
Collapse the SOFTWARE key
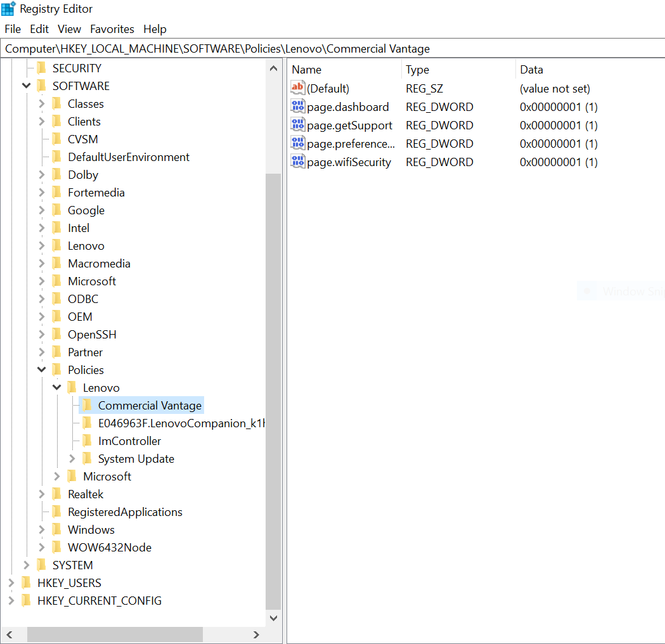[26, 86]
